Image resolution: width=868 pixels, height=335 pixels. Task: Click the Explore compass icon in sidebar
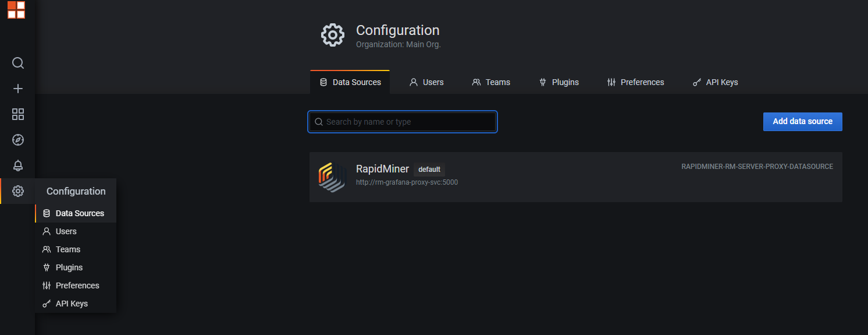(x=18, y=140)
